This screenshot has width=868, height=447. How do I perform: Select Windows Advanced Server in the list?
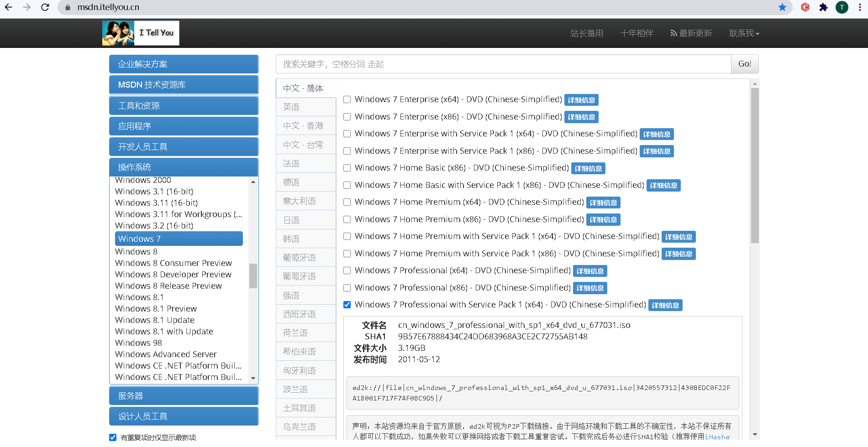166,354
